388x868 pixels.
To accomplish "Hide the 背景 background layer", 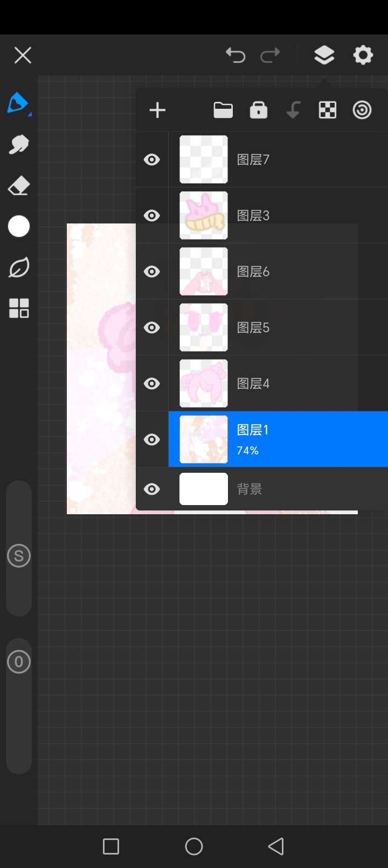I will 152,489.
